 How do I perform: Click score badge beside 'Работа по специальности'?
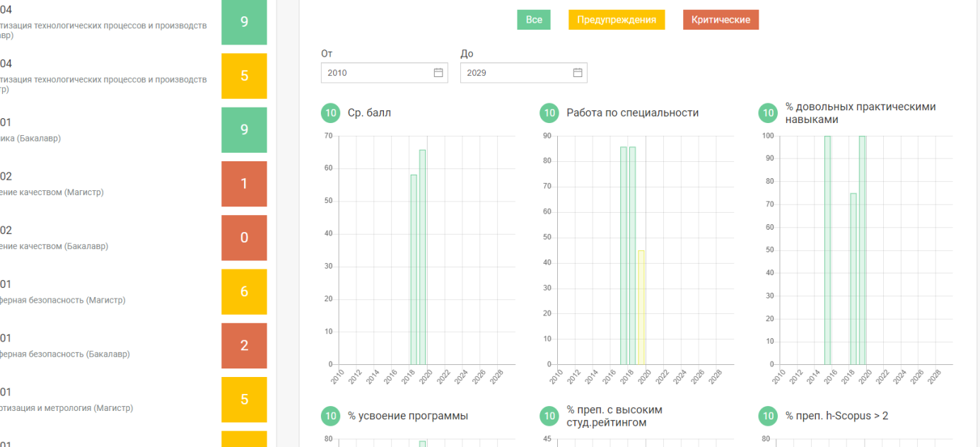[549, 113]
